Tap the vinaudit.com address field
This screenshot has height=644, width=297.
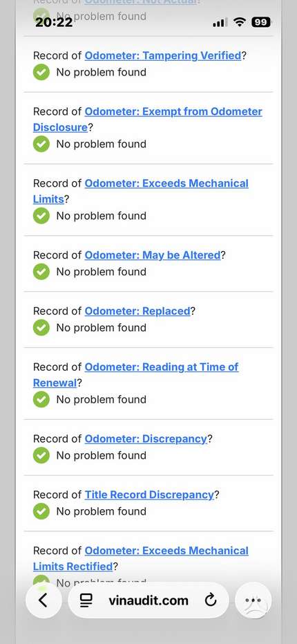148,600
